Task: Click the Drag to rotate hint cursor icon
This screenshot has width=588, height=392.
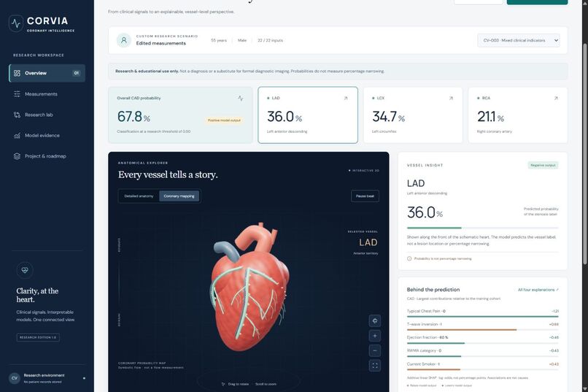Action: [223, 384]
